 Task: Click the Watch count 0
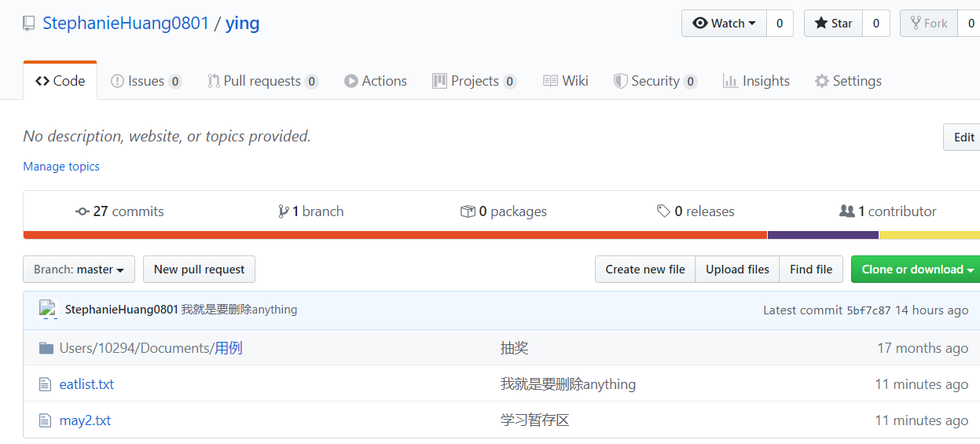pyautogui.click(x=780, y=23)
